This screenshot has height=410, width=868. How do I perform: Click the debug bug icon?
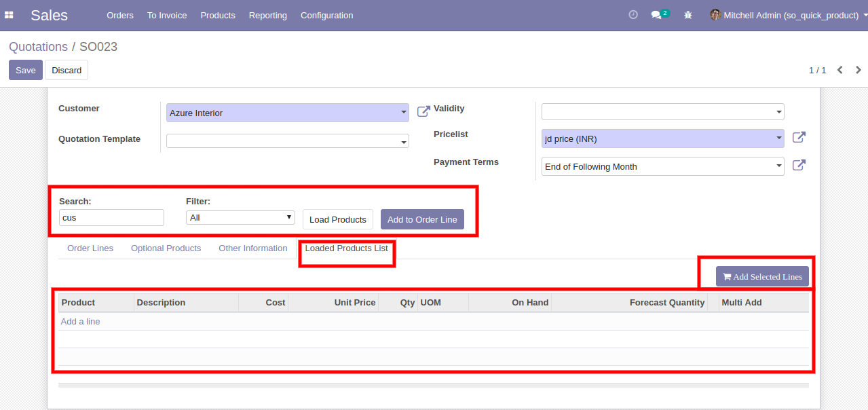pyautogui.click(x=688, y=15)
